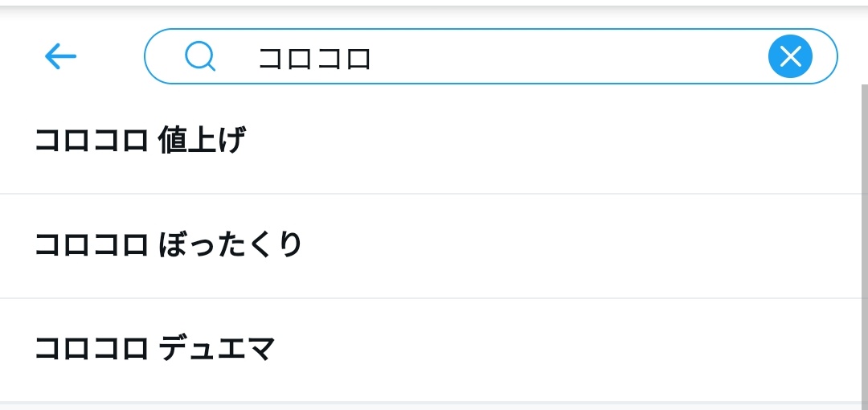Screen dimensions: 868x410
Task: Clear the search text with the X button
Action: click(x=790, y=56)
